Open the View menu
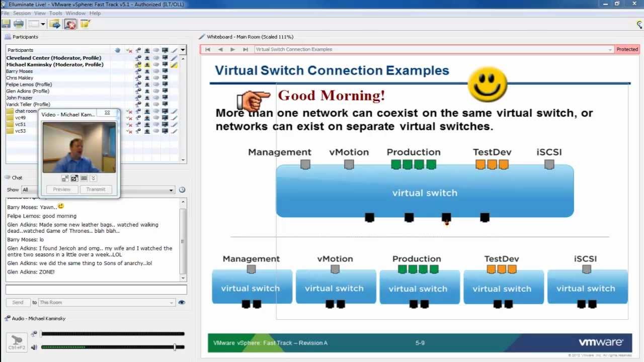 (x=40, y=13)
